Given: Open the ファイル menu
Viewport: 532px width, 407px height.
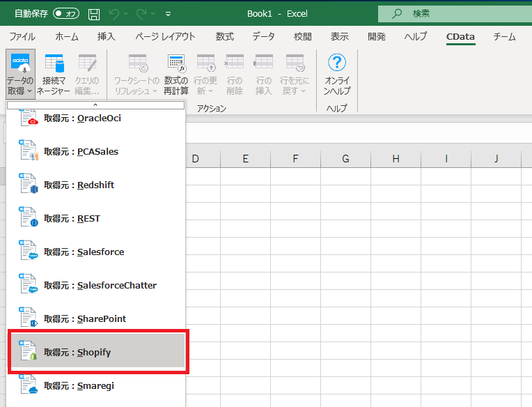Looking at the screenshot, I should (22, 36).
